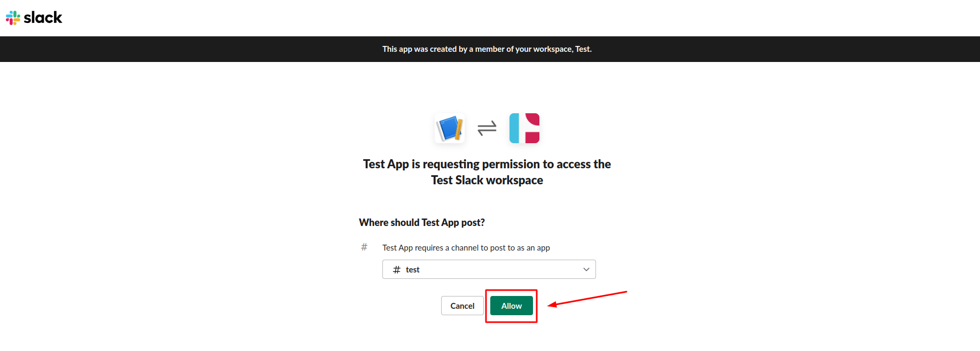Click the 'test' channel name in dropdown
Viewport: 980px width, 351px height.
413,270
